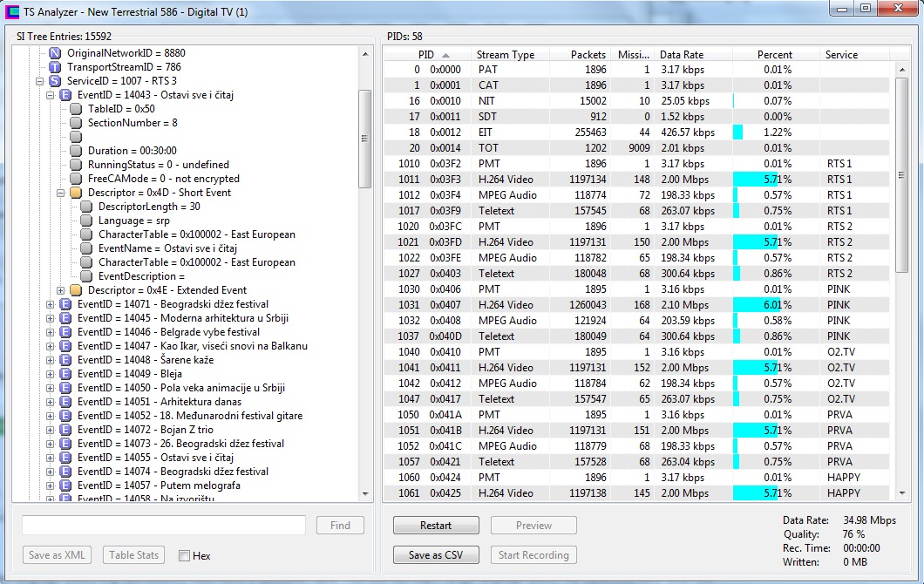This screenshot has height=584, width=924.
Task: Sort by the Stream Type column header
Action: click(508, 54)
